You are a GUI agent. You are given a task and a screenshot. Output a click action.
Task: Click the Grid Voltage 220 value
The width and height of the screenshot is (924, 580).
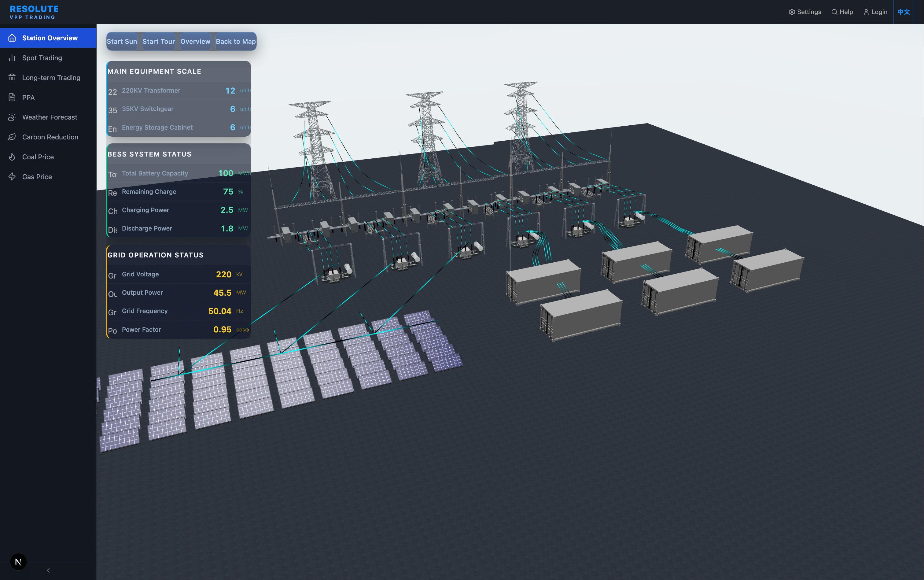(223, 274)
